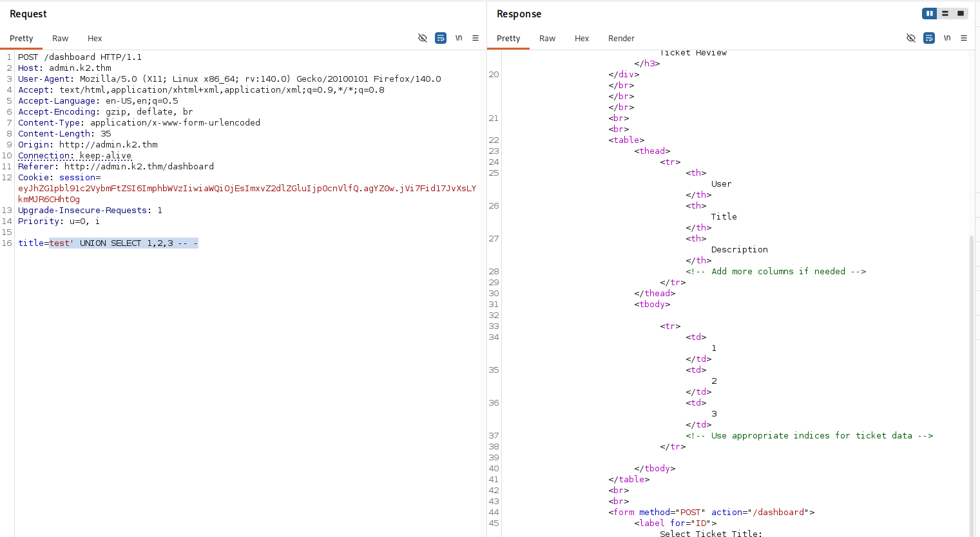Toggle non-printable characters in Request panel
Viewport: 980px width, 537px height.
(x=423, y=38)
